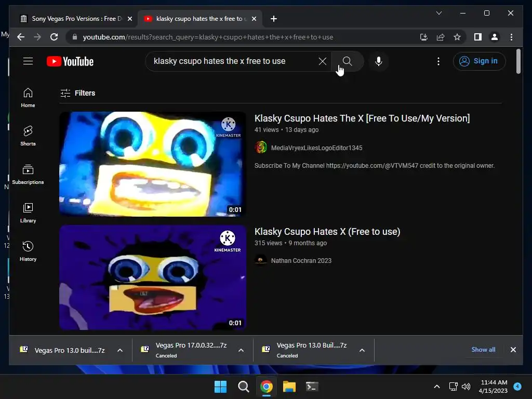Open the Windows Start menu
Viewport: 532px width, 399px height.
(x=220, y=387)
